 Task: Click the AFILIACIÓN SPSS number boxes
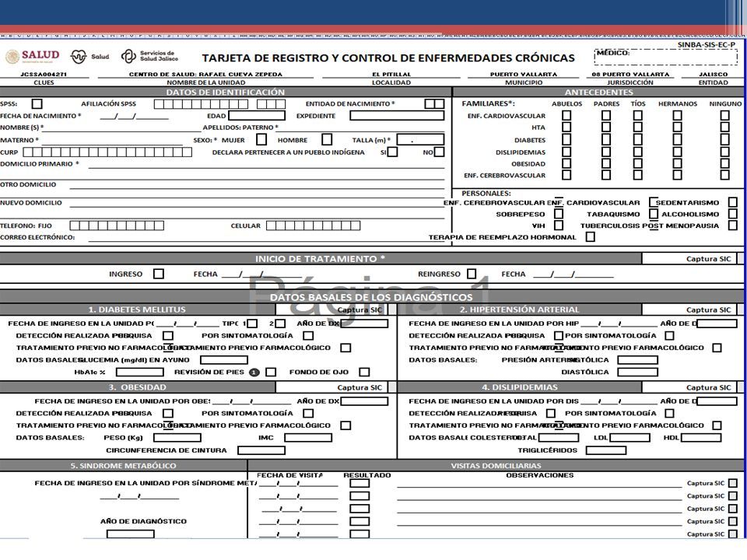(x=219, y=103)
